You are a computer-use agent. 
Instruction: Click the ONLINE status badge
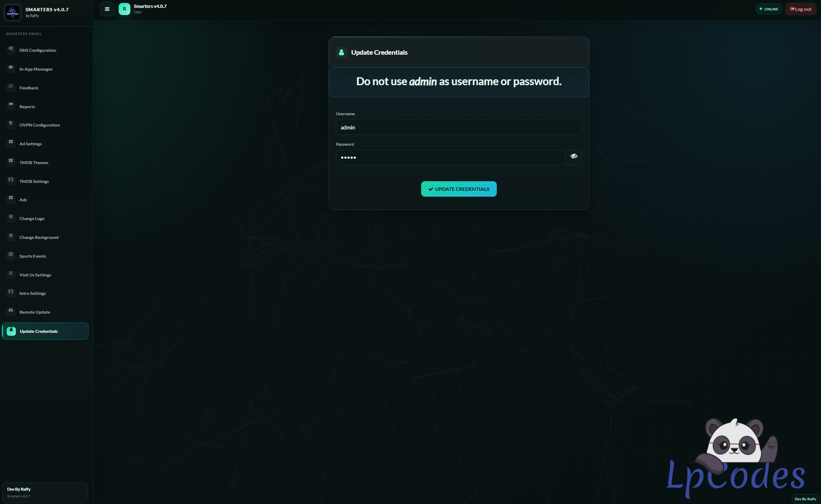tap(769, 9)
